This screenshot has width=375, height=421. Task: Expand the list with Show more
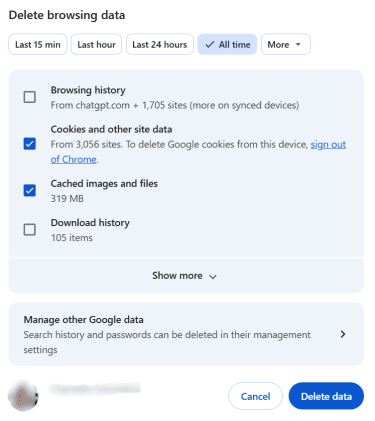point(186,276)
